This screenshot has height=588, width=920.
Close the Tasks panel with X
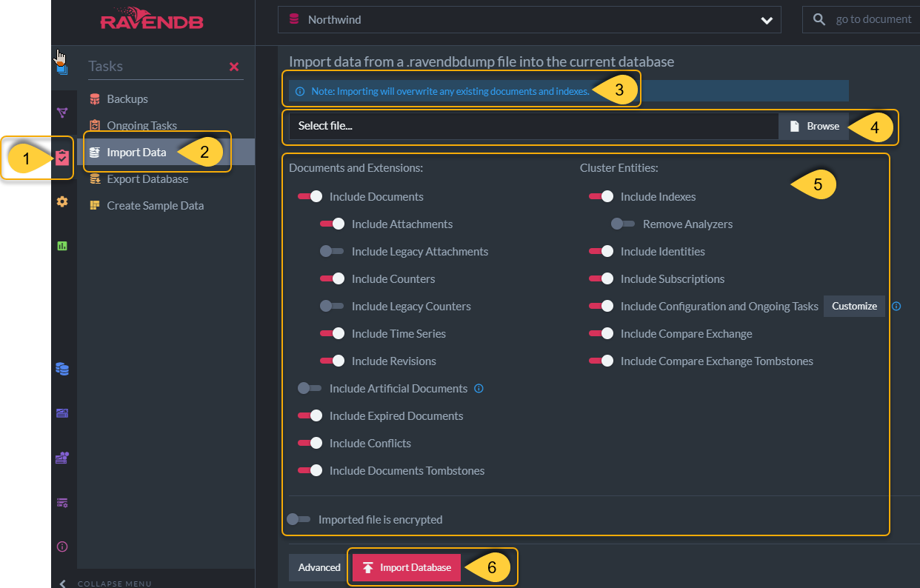(234, 67)
